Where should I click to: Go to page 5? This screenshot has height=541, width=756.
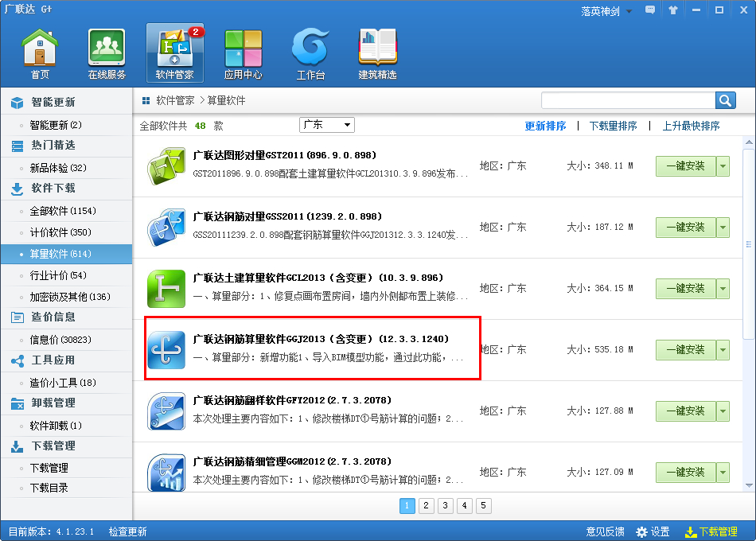pos(484,506)
